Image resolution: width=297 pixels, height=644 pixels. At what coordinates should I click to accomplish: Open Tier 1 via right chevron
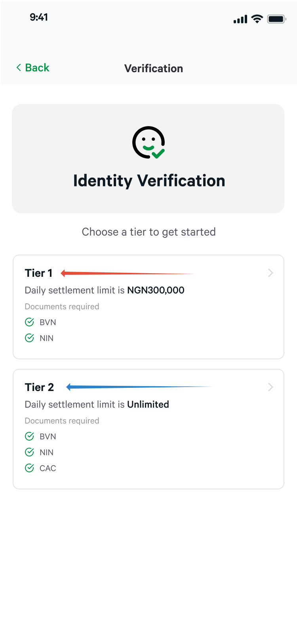point(270,273)
